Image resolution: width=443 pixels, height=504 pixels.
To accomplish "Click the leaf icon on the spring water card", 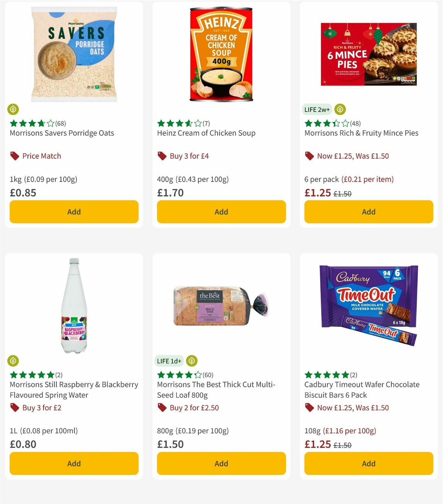I will [x=13, y=361].
